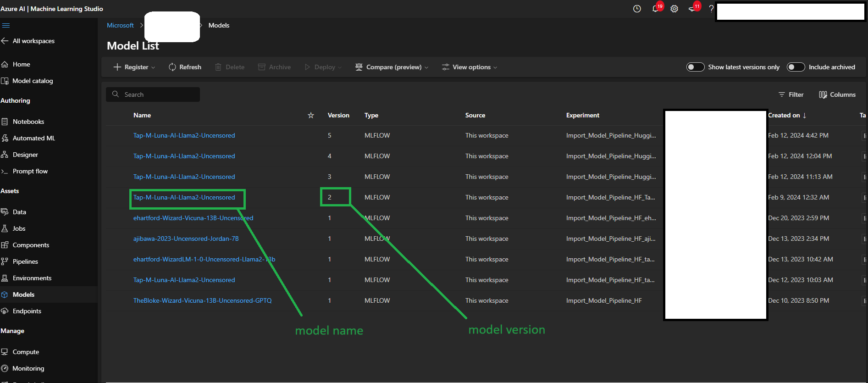Open the recent history clock icon
Screen dimensions: 868x383
point(637,9)
